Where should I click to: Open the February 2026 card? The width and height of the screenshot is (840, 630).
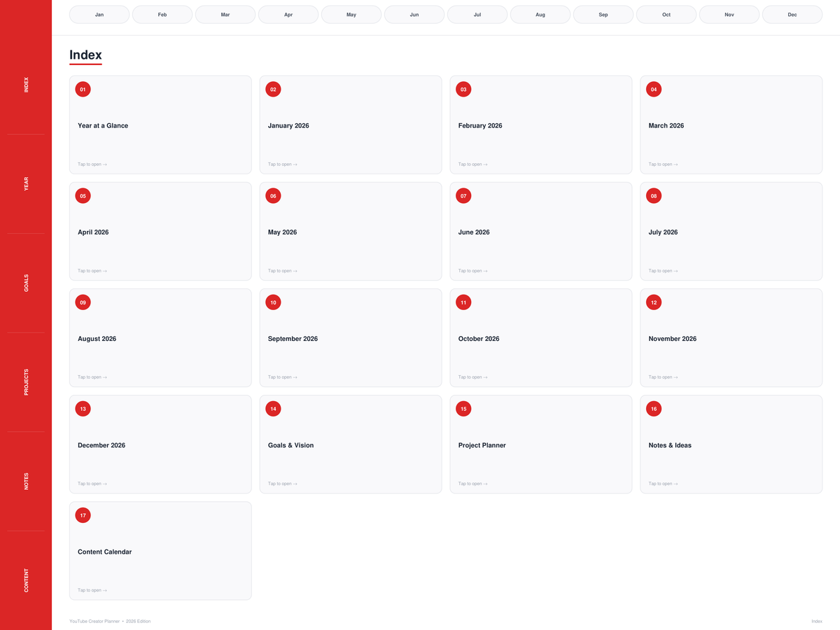tap(541, 125)
